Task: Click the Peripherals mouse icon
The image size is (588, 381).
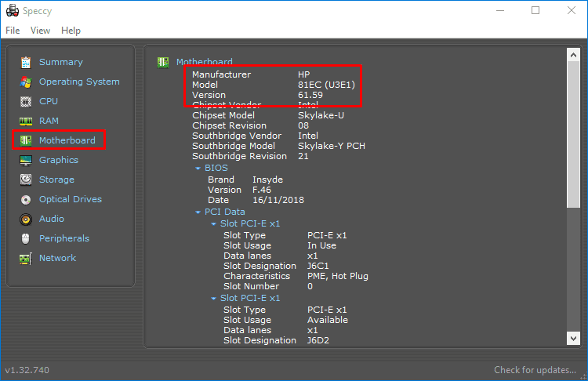Action: point(26,238)
